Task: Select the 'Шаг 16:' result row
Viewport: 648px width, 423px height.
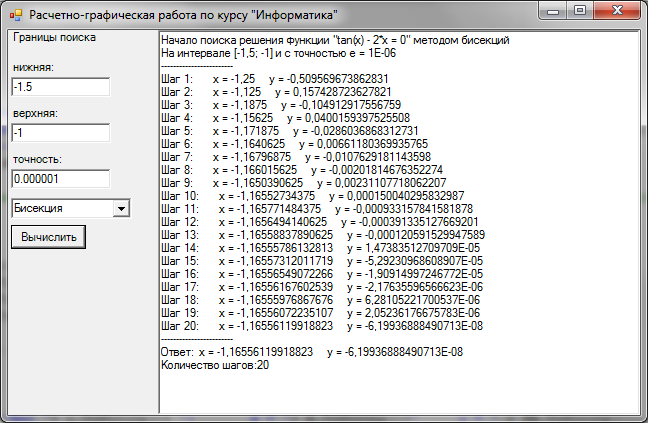Action: [x=322, y=274]
